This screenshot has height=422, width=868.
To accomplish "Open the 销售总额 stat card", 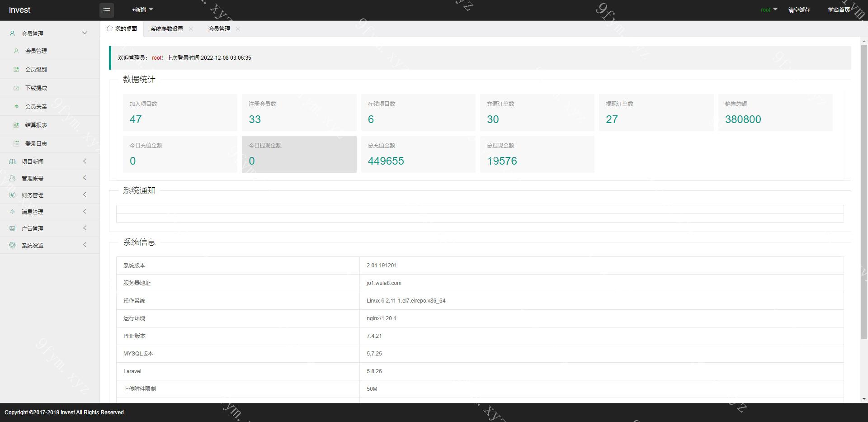I will (x=775, y=113).
